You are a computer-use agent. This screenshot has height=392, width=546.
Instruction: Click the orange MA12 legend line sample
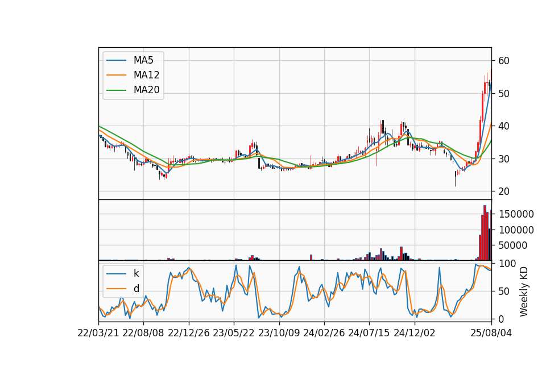116,75
